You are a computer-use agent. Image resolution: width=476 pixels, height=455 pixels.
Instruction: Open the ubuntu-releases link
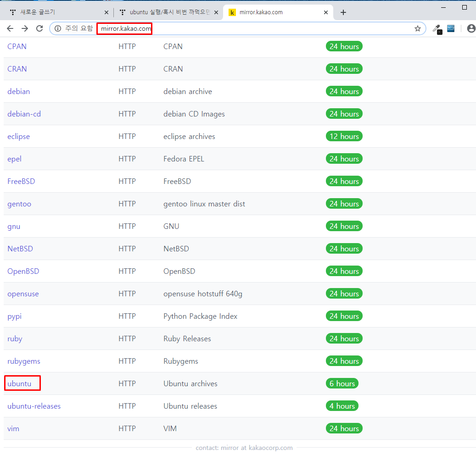tap(34, 406)
